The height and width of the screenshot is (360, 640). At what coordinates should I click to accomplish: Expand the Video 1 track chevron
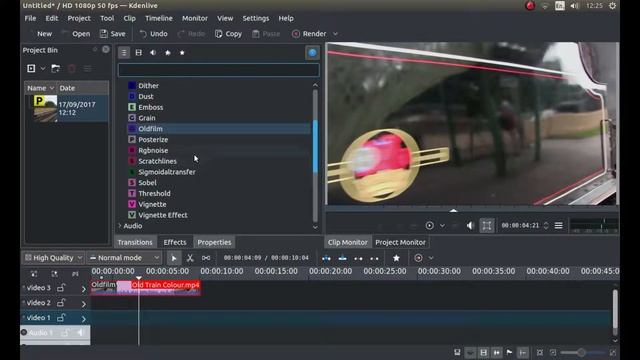pyautogui.click(x=84, y=319)
